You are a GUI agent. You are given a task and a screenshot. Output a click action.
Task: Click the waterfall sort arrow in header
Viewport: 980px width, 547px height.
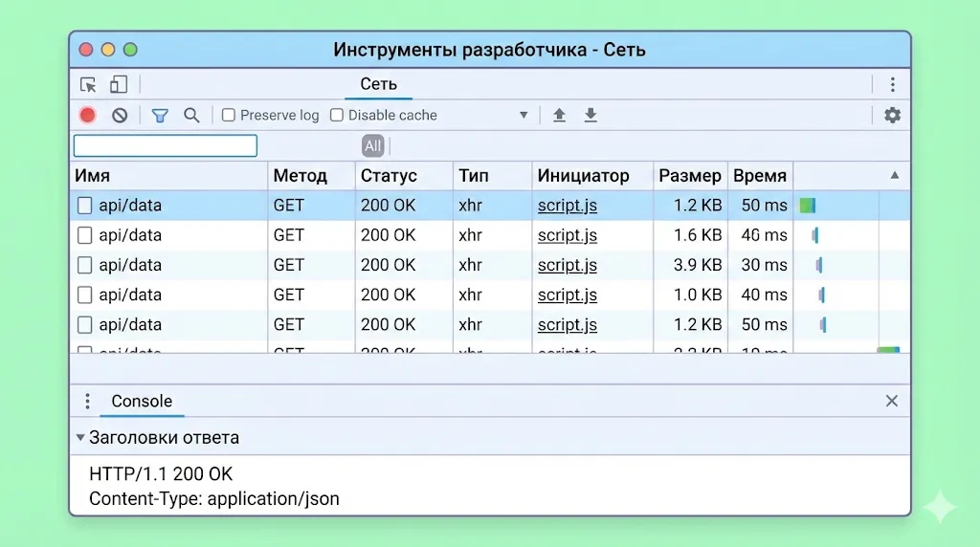(x=895, y=175)
